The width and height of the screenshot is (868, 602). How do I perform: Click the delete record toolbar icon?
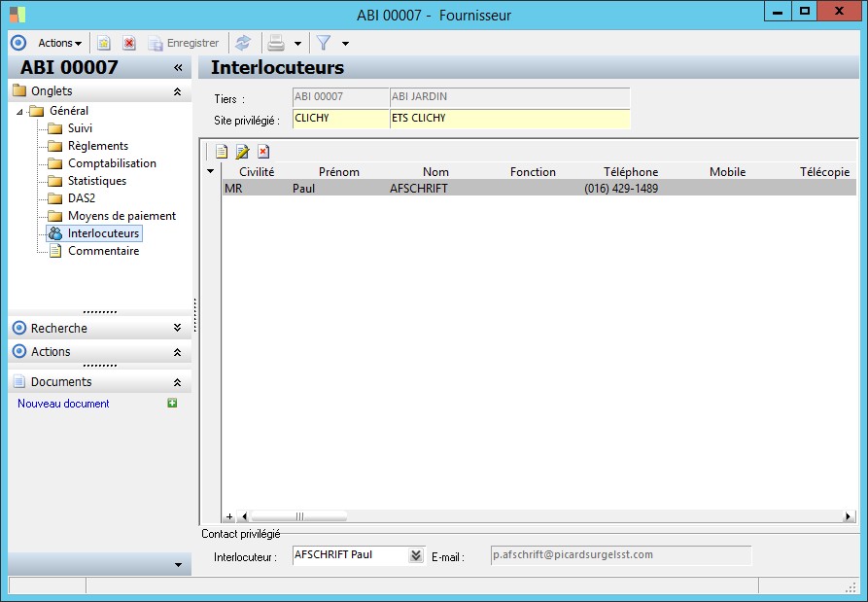pyautogui.click(x=129, y=43)
